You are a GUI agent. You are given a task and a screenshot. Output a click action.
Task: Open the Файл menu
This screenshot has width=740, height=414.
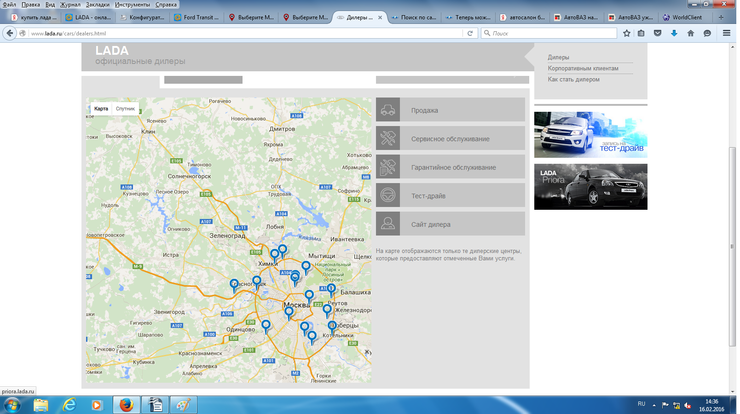pos(9,4)
